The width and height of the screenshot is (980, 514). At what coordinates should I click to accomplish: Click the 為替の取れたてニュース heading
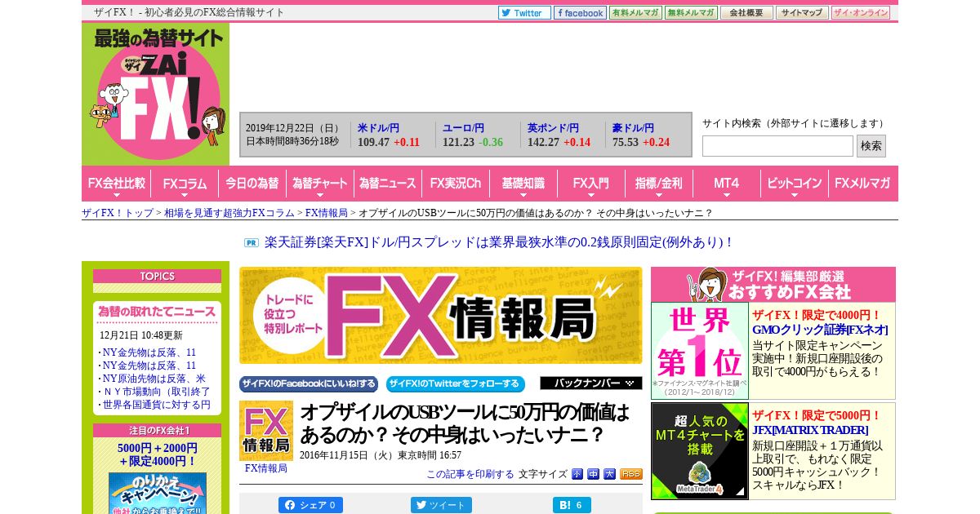click(x=157, y=312)
